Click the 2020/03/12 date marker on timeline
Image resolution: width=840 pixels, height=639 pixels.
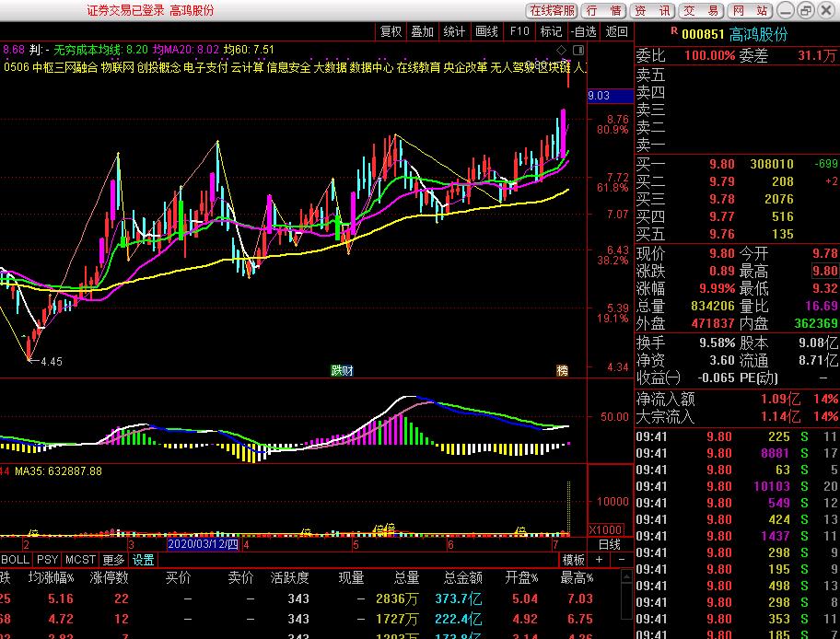point(203,544)
